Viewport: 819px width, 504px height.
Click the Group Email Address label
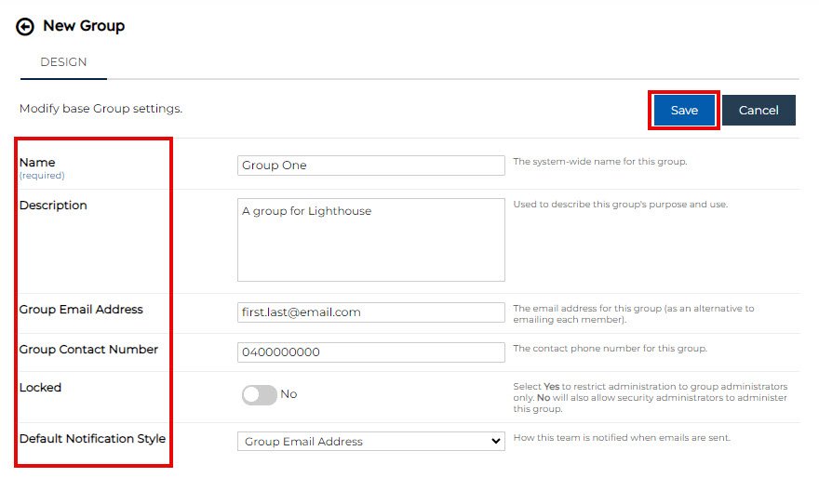point(81,310)
